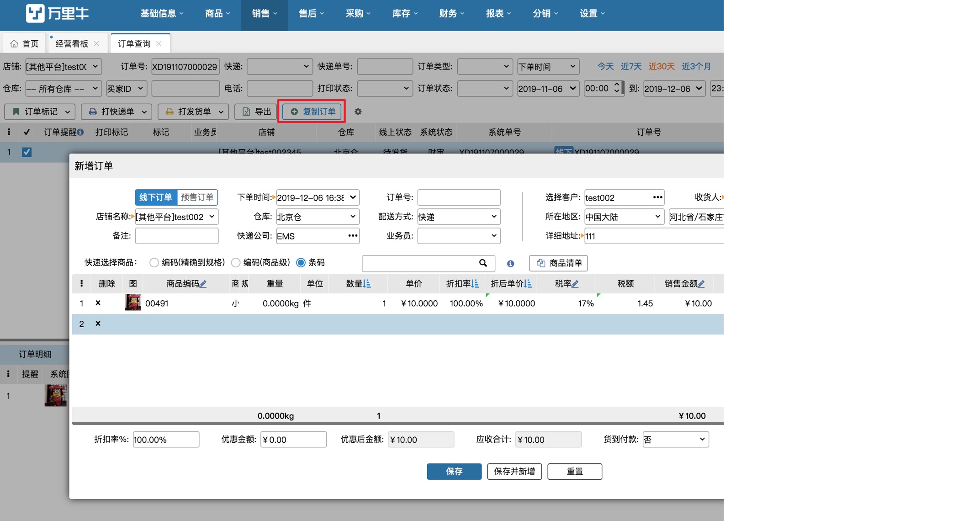Select 编码(精确到规格) radio option
This screenshot has height=521, width=980.
(154, 262)
